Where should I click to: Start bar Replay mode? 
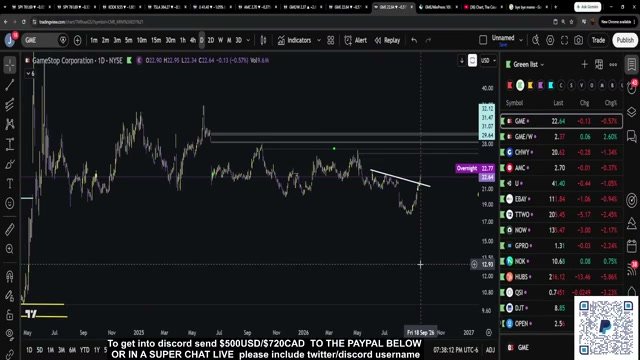pos(387,40)
